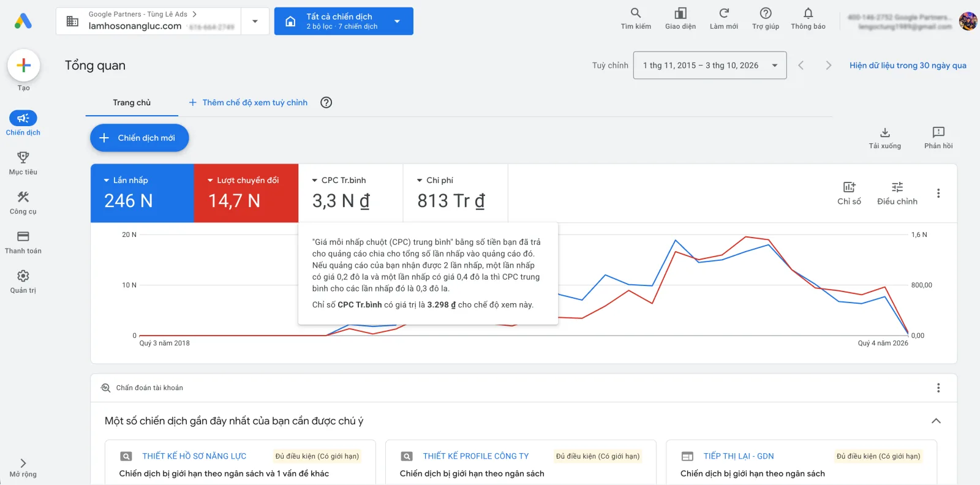
Task: Click Tuỳ chỉnh date label
Action: [610, 66]
